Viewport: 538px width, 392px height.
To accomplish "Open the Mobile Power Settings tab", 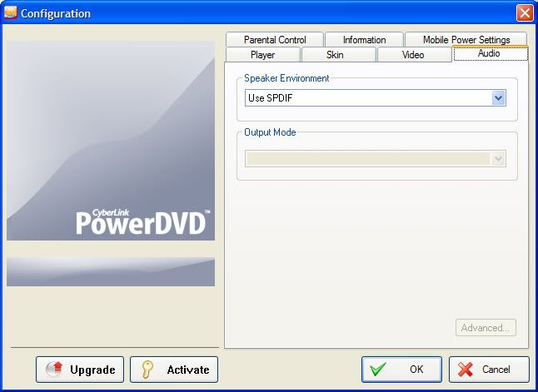I will (466, 39).
